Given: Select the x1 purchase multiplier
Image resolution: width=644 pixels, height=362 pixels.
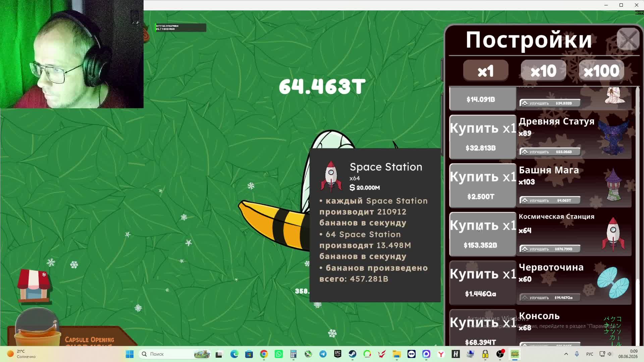Looking at the screenshot, I should coord(486,71).
